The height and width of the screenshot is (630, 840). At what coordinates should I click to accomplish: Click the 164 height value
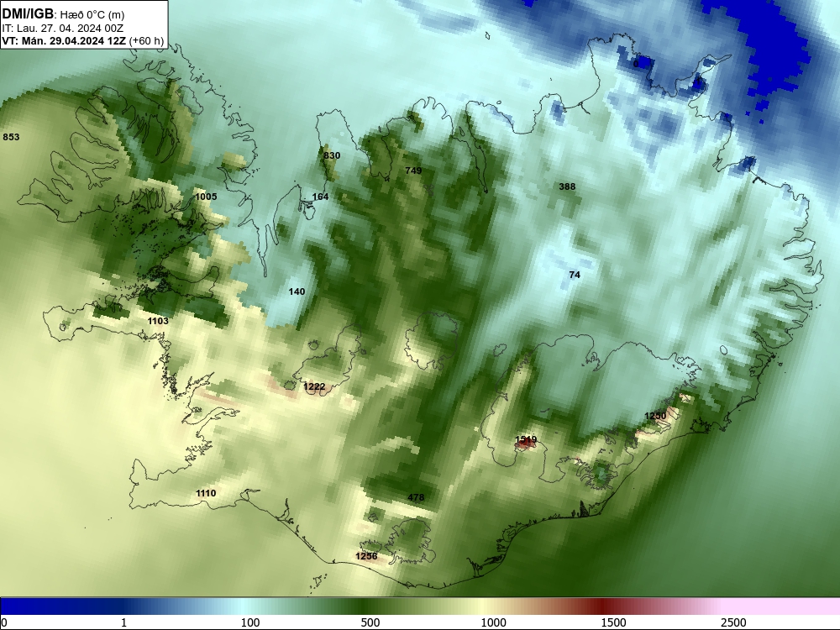click(x=320, y=197)
